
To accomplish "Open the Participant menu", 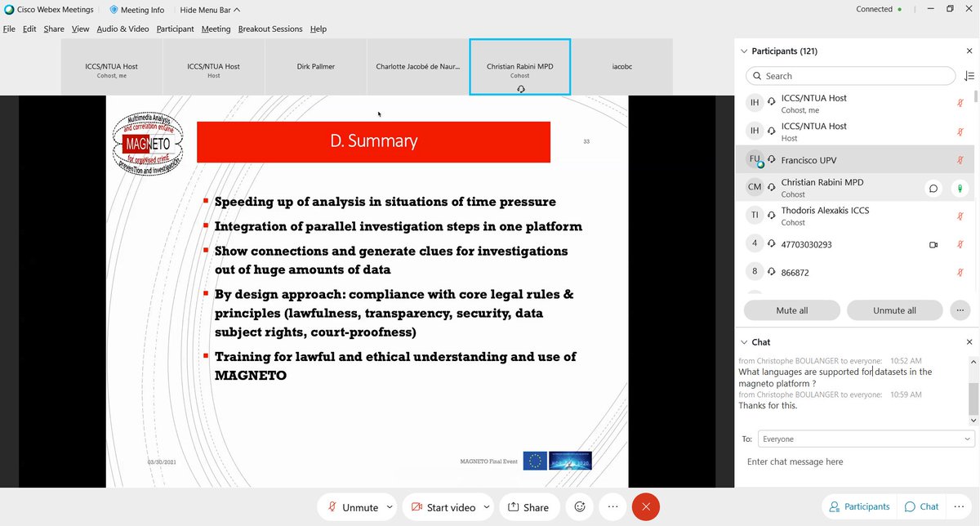I will (x=175, y=29).
